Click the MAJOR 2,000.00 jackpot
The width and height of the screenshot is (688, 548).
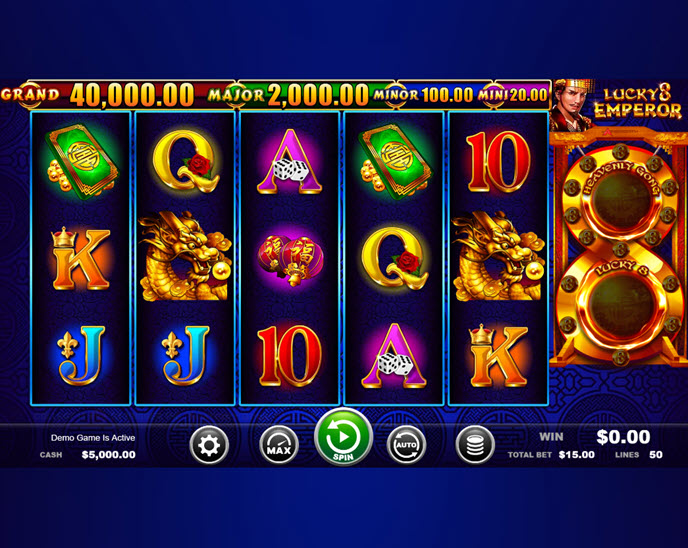tap(288, 95)
